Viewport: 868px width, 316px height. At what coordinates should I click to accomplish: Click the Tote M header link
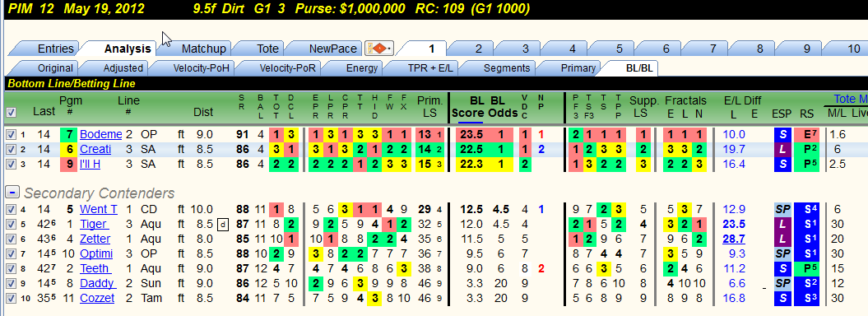pos(850,100)
